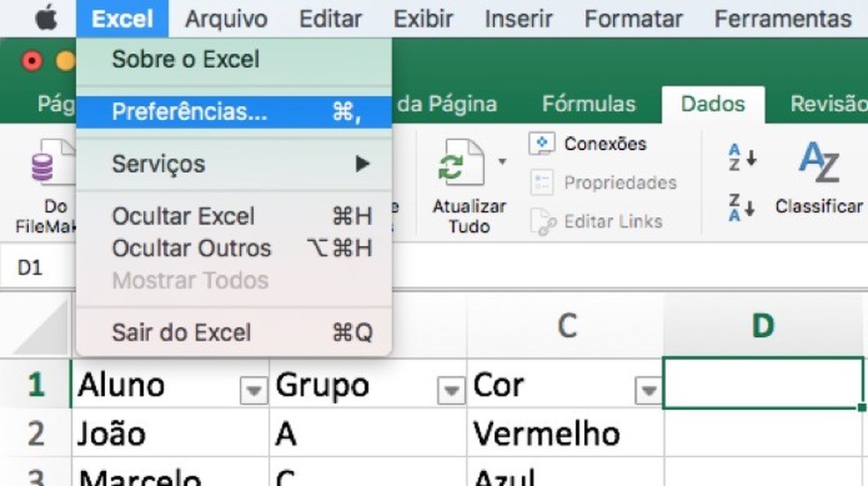Viewport: 868px width, 486px height.
Task: Switch to the Fórmulas ribbon tab
Action: point(588,104)
